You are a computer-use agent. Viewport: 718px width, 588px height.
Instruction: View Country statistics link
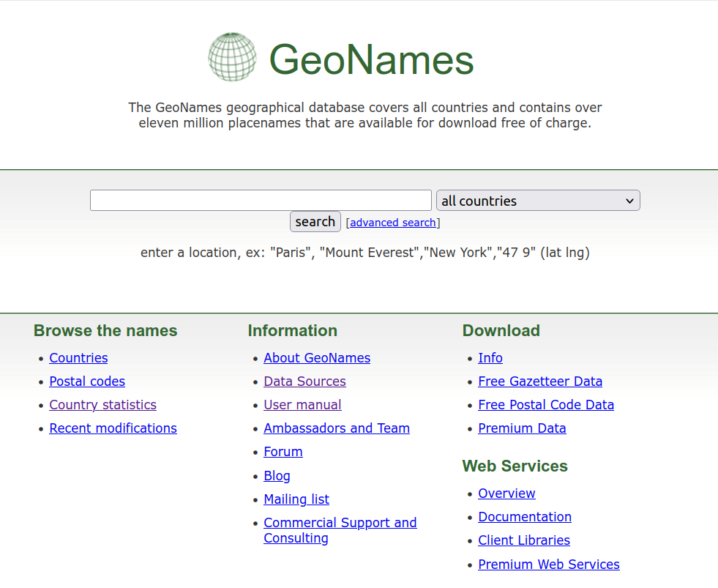tap(102, 405)
